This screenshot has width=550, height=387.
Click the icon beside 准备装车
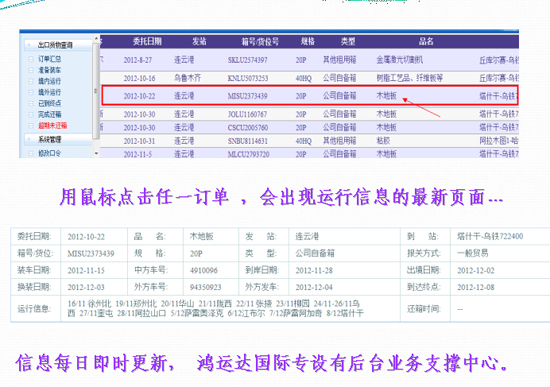pos(31,70)
